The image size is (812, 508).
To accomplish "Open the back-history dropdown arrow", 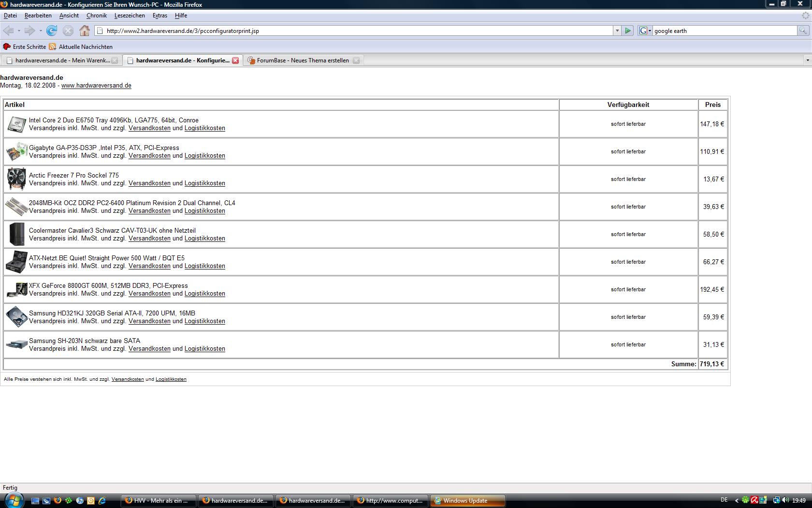I will [x=19, y=30].
